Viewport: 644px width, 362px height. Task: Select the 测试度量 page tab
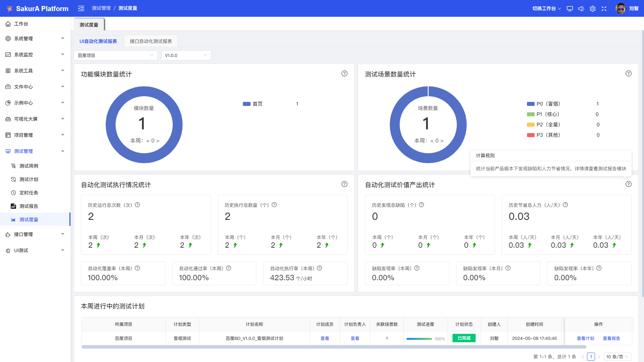click(89, 25)
